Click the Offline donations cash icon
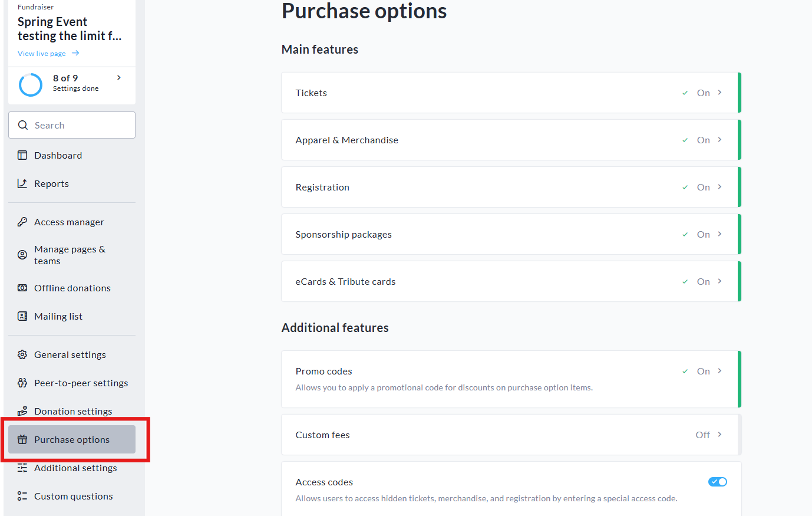The image size is (812, 516). click(22, 288)
